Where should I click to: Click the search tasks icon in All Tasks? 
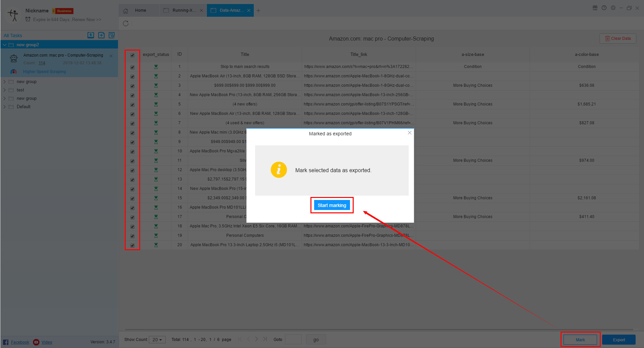112,35
